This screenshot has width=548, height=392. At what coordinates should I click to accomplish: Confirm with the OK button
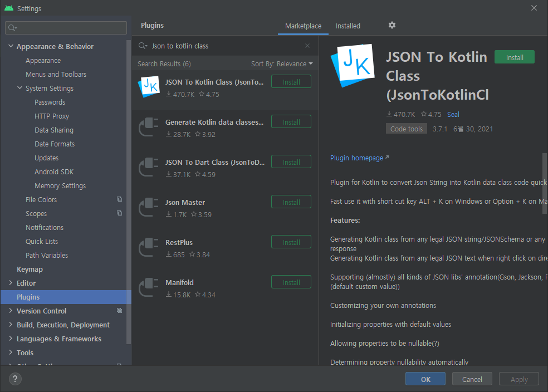tap(425, 379)
